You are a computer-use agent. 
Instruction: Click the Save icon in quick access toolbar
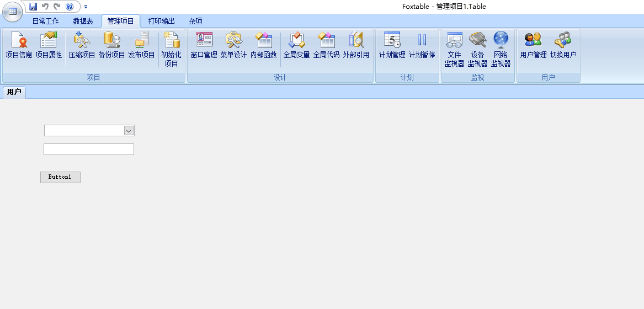[33, 7]
